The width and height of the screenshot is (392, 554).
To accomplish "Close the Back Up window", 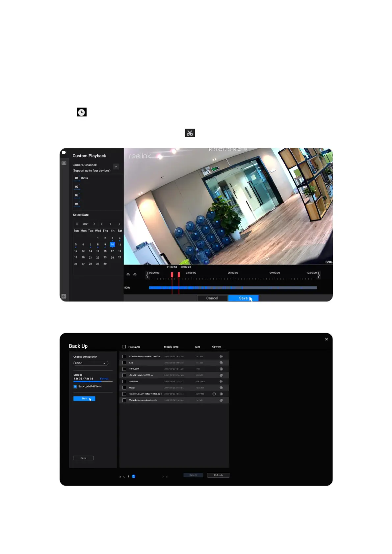I will 327,339.
